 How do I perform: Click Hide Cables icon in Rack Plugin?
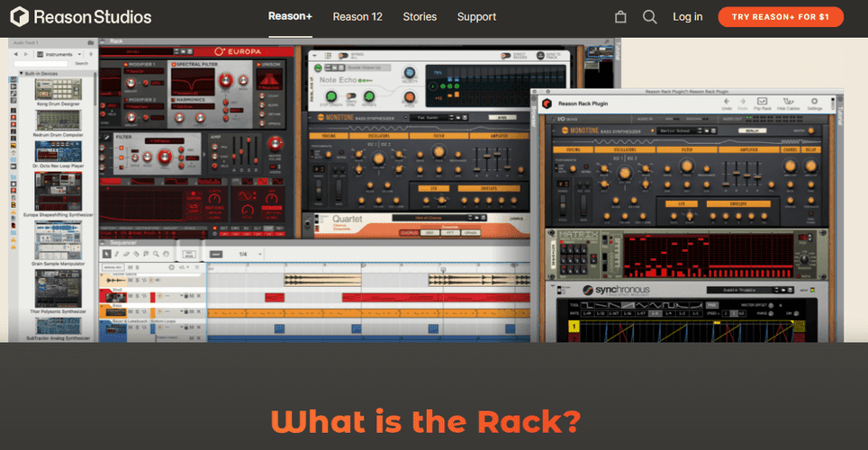pos(788,103)
